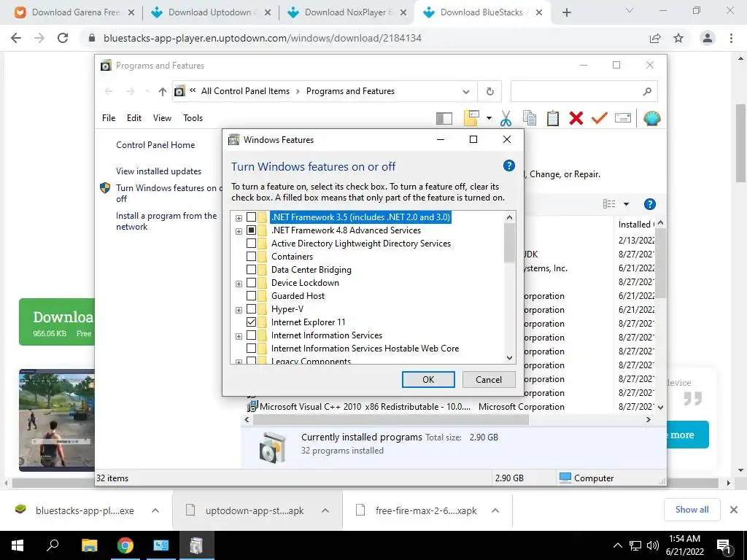Open the Chrome profile avatar
The height and width of the screenshot is (560, 747).
pos(708,38)
